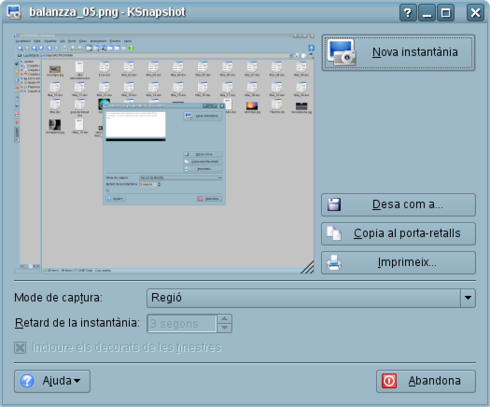Copy snapshot with Copia al porta-retalls

(x=398, y=234)
